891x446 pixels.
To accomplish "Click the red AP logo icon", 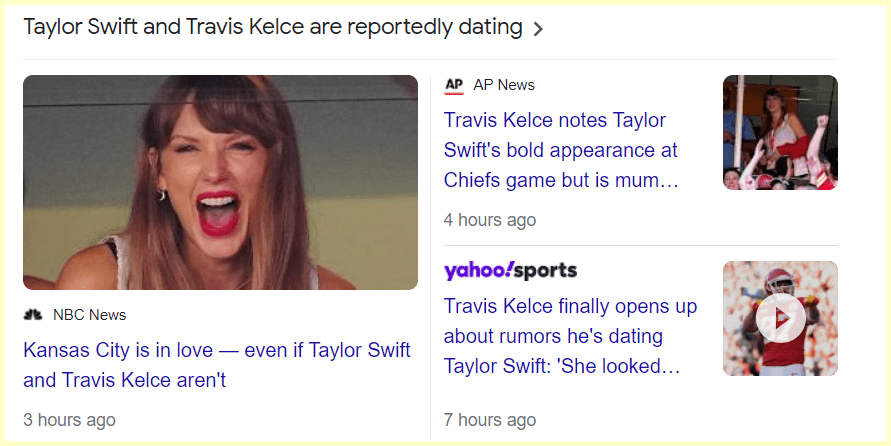I will coord(454,85).
